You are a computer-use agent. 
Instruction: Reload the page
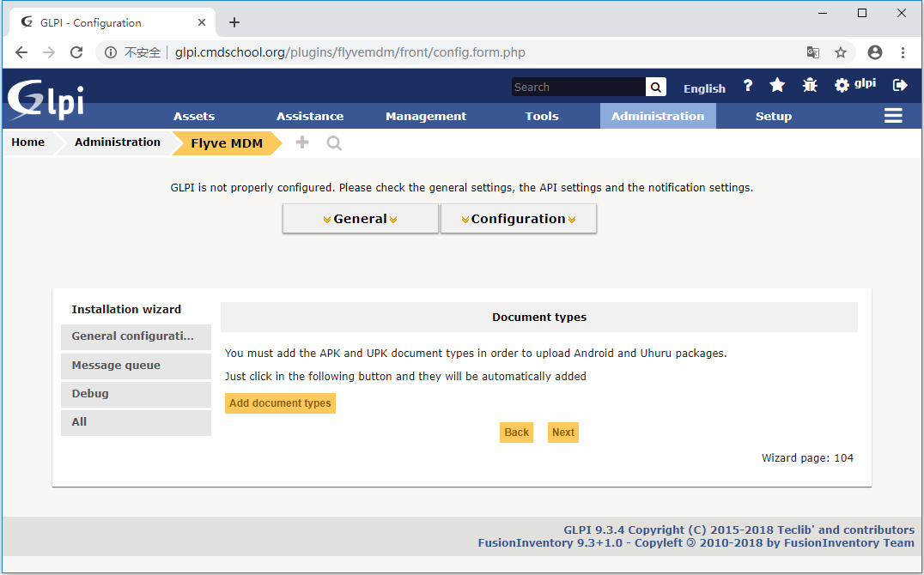76,52
